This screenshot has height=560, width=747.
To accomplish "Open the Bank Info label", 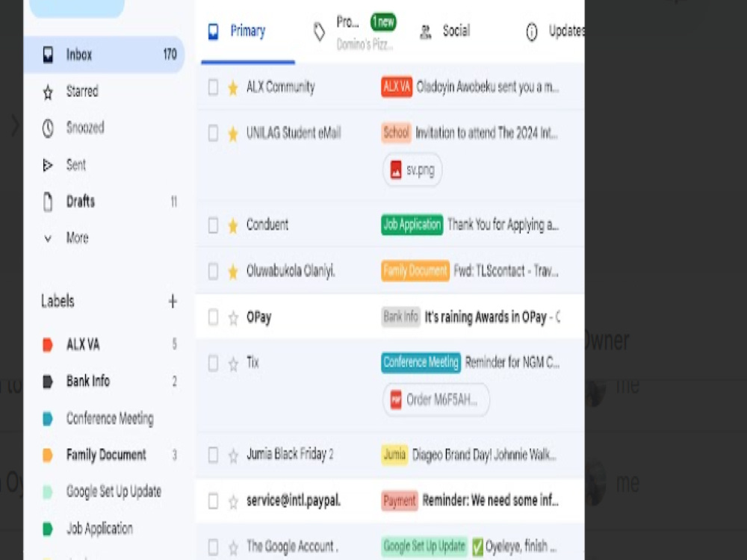I will pos(104,381).
